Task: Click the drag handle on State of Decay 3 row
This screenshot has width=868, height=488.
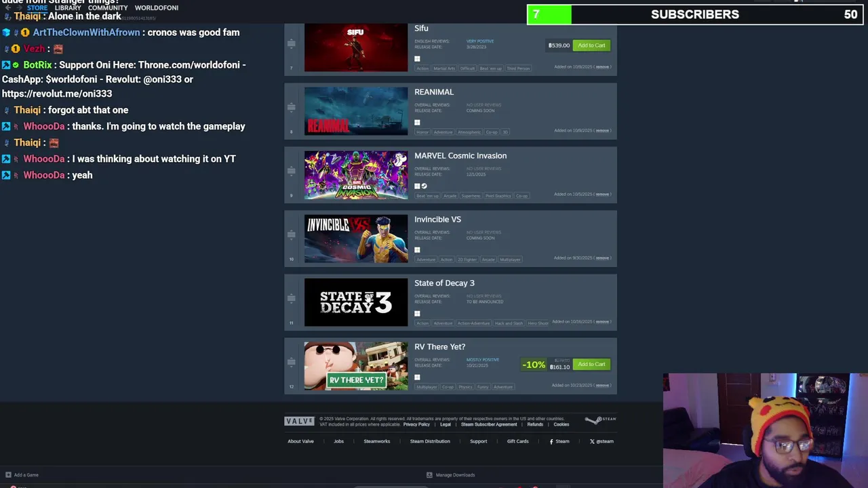Action: click(x=291, y=298)
